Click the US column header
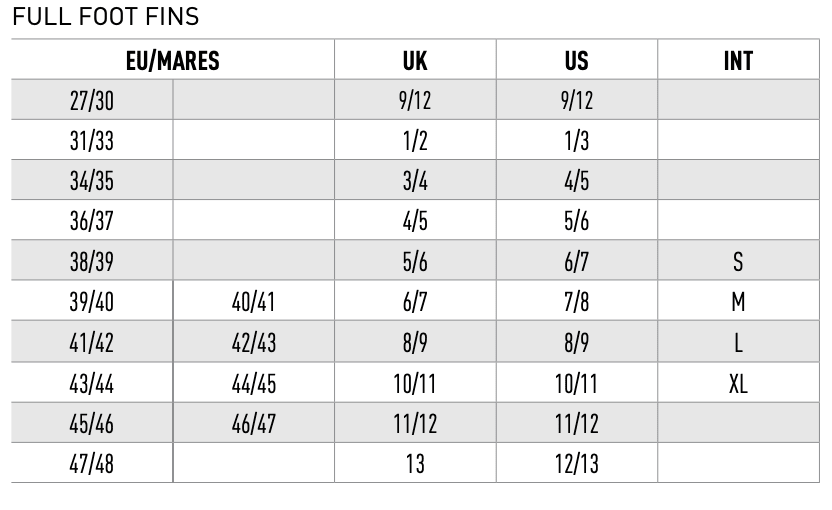 point(577,60)
